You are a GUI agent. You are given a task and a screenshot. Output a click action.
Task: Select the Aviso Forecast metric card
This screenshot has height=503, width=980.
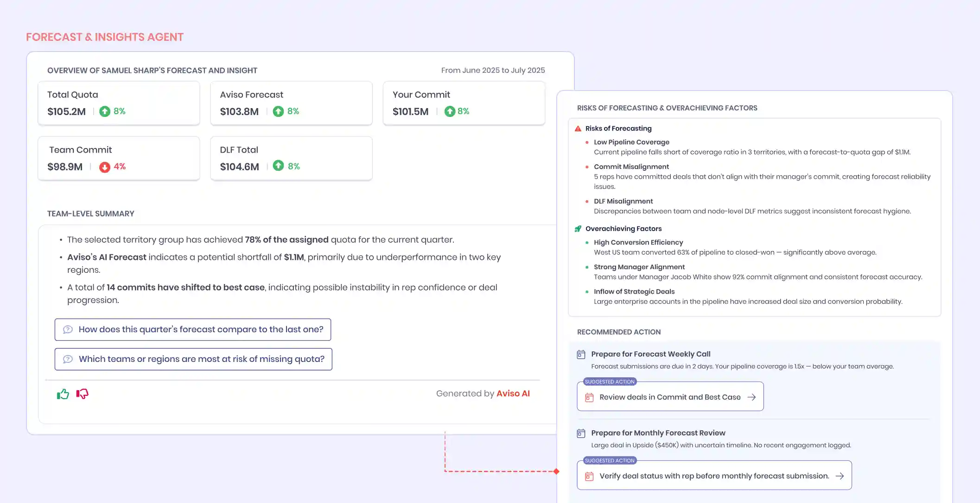point(291,103)
